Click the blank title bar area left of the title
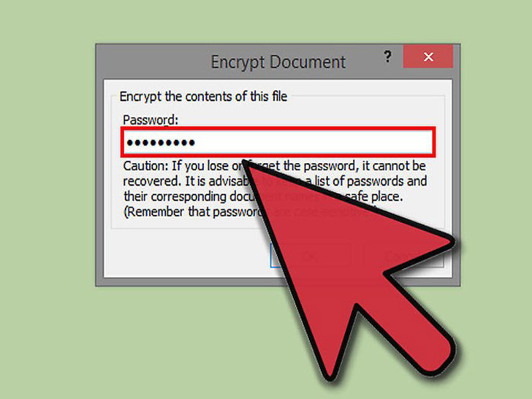The width and height of the screenshot is (532, 399). (x=153, y=61)
